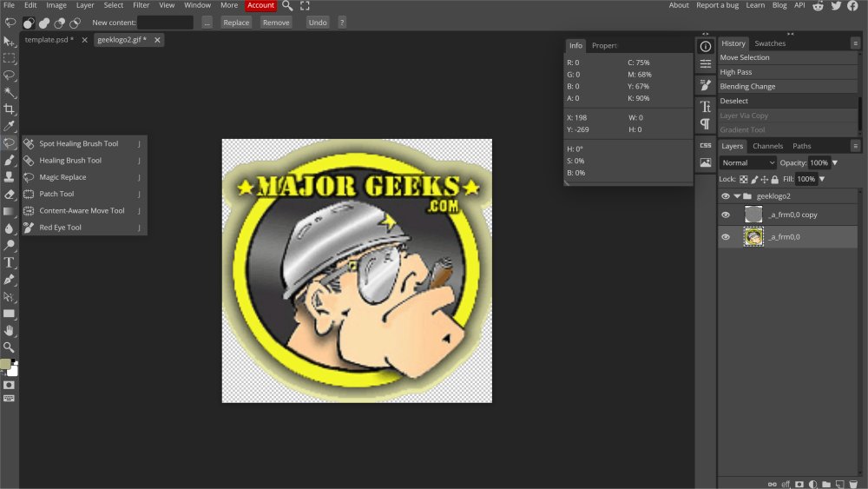Open the Report a bug link

(718, 5)
